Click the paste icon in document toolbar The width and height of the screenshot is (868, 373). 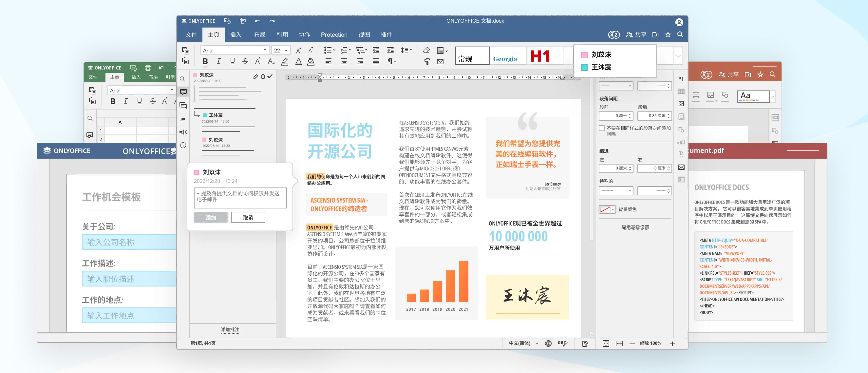click(186, 61)
